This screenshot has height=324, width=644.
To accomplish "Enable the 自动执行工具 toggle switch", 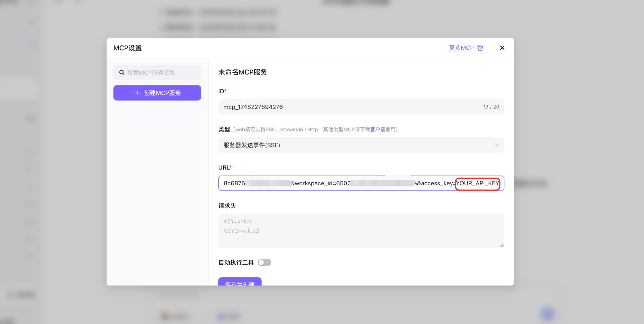I will click(x=265, y=262).
